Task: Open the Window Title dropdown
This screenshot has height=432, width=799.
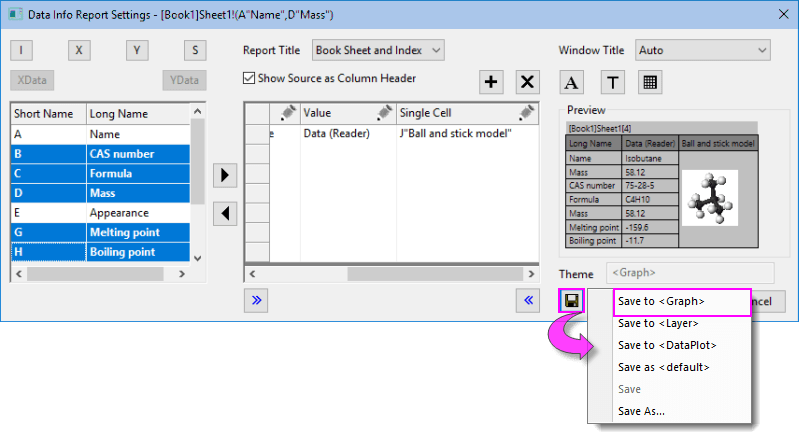Action: 703,50
